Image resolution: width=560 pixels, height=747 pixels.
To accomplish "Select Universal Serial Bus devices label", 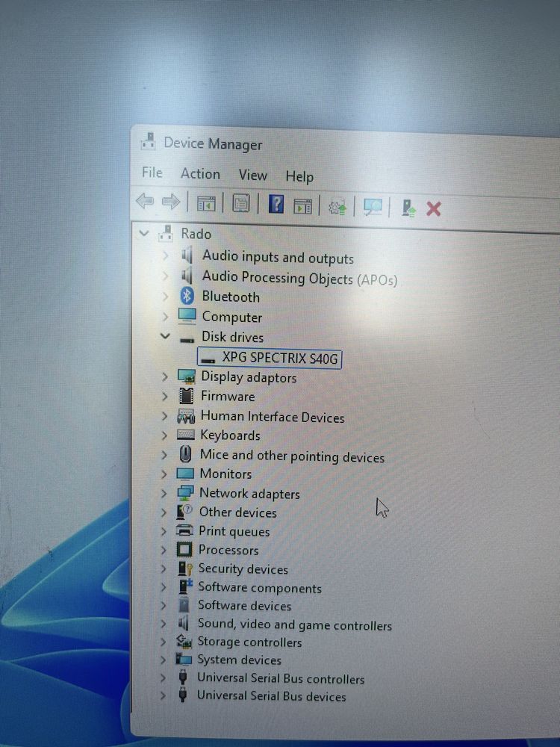I will [272, 696].
